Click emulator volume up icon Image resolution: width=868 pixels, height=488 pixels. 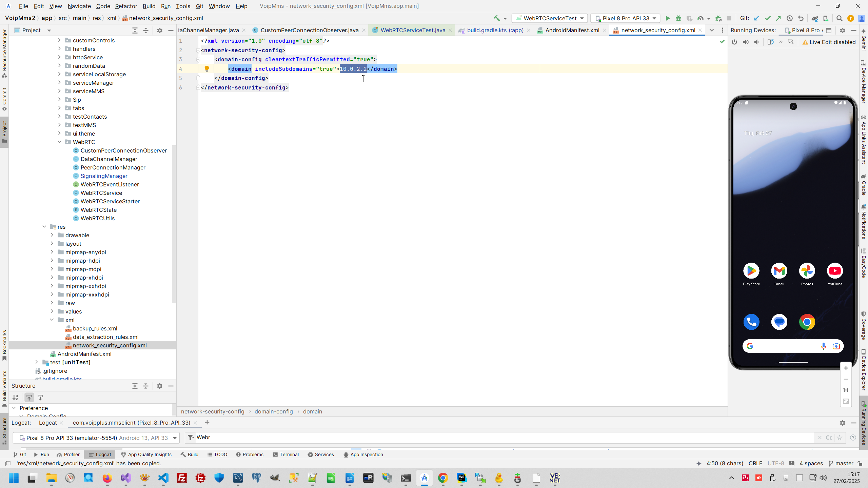(746, 42)
